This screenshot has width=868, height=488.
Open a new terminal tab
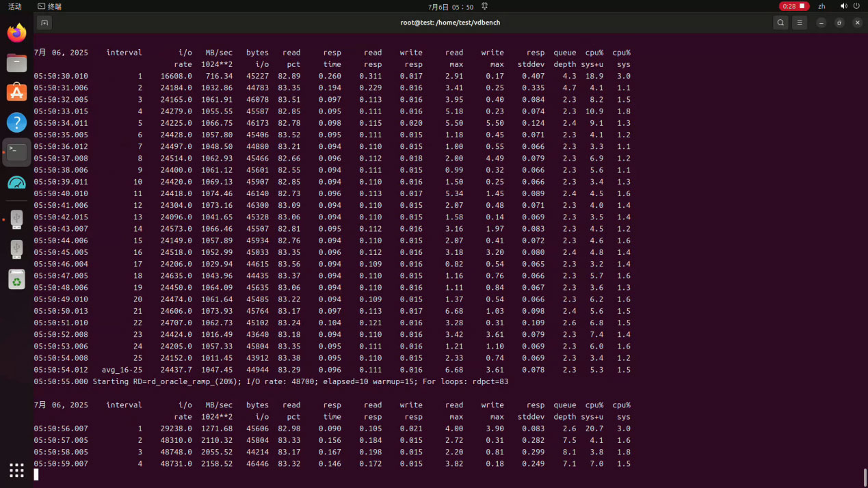pos(44,23)
